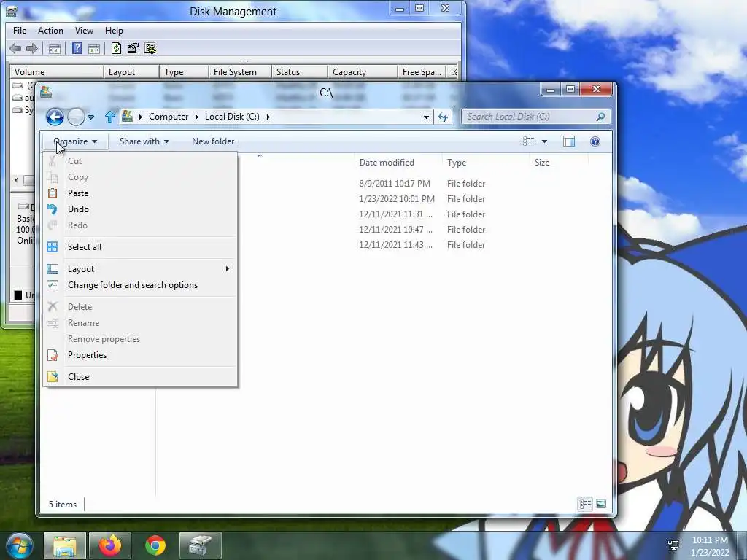The width and height of the screenshot is (747, 560).
Task: Choose Close in the Organize menu
Action: coord(140,377)
